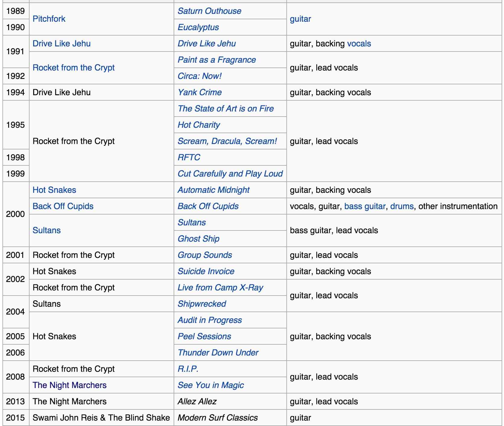This screenshot has width=504, height=426.
Task: Click the drums link
Action: (402, 206)
